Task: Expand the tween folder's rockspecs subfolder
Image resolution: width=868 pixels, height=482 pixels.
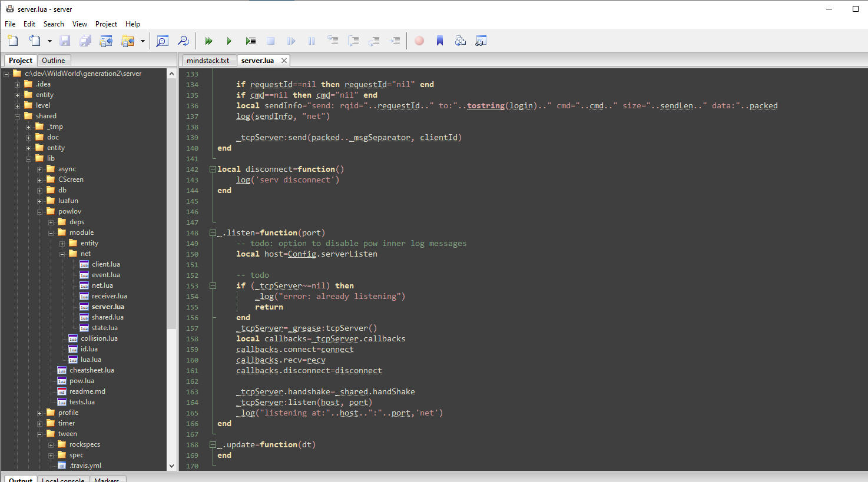Action: (x=51, y=445)
